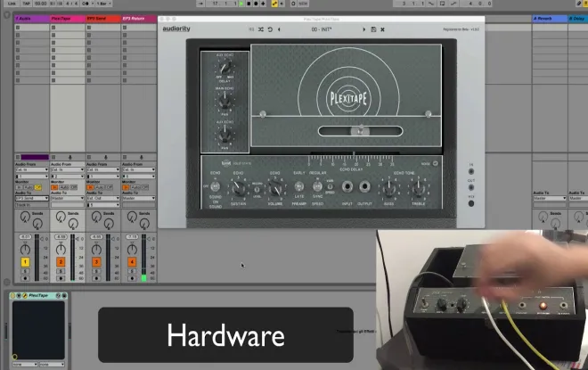Click the Echo Sustain knob

[239, 189]
